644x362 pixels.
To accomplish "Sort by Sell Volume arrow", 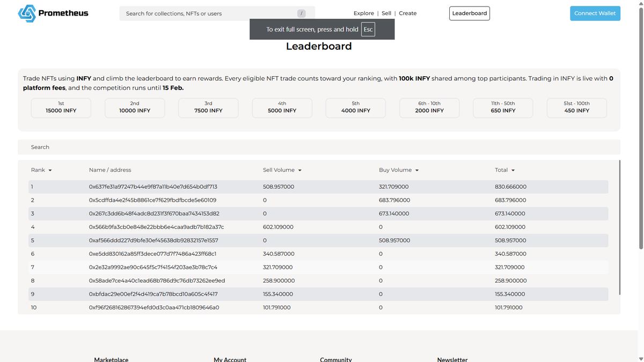I will [300, 171].
